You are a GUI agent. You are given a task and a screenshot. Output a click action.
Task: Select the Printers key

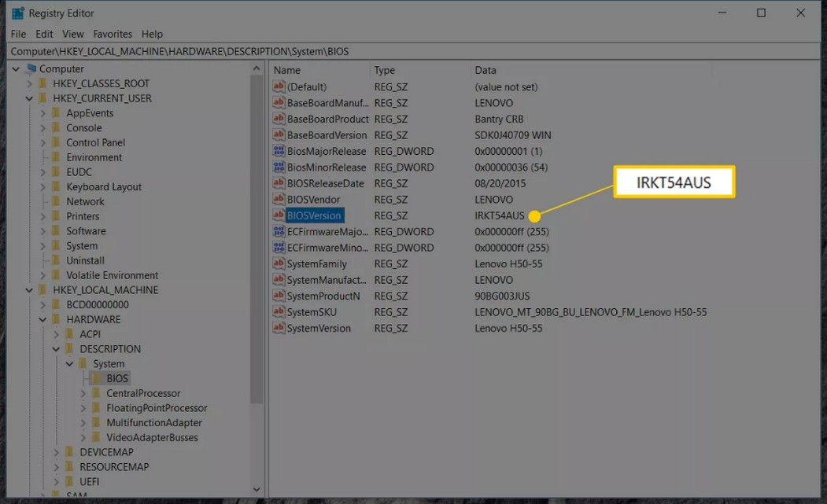pyautogui.click(x=83, y=216)
